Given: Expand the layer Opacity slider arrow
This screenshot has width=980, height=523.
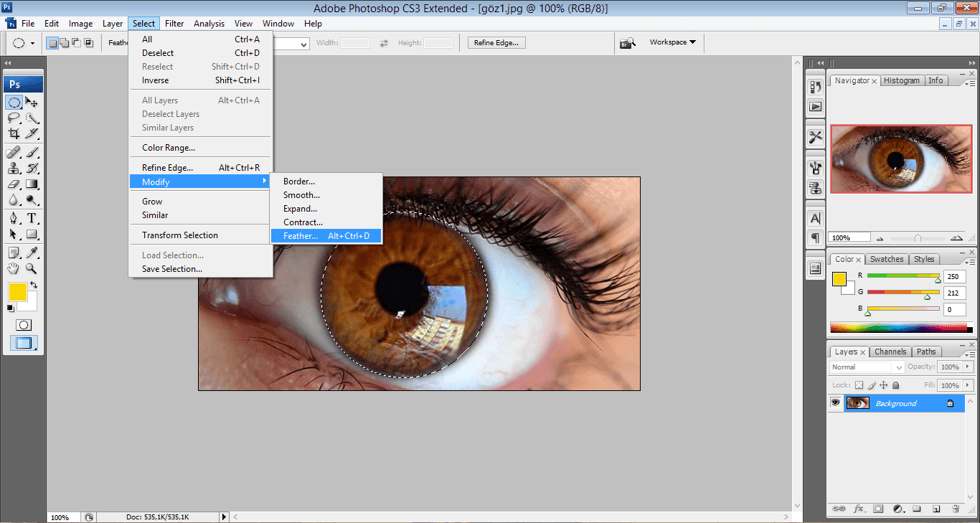Looking at the screenshot, I should (968, 367).
